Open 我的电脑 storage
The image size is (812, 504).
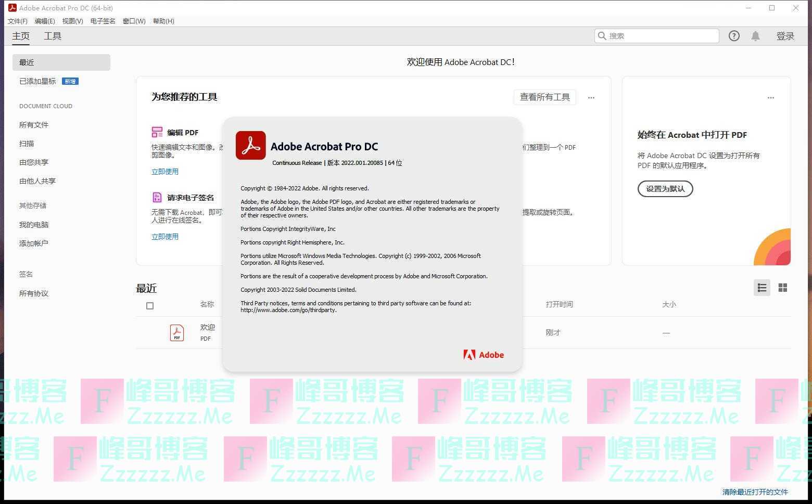pyautogui.click(x=34, y=225)
